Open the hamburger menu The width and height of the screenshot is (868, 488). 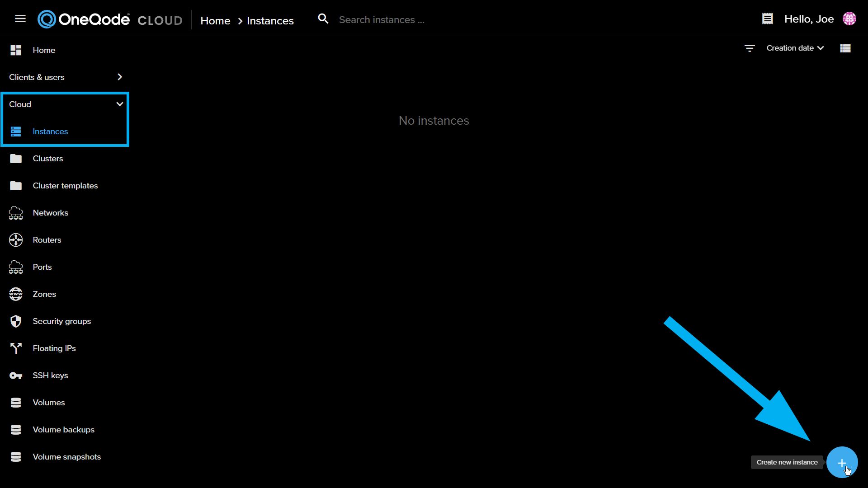[20, 18]
